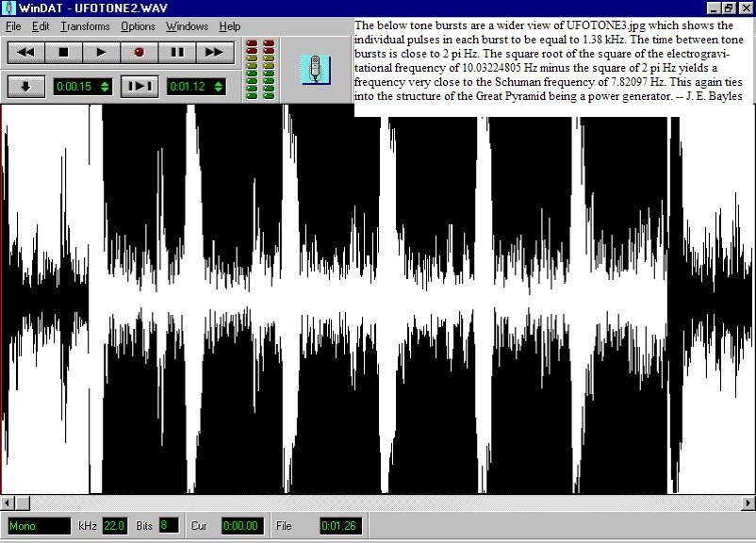Click the LED level meter display

[x=260, y=69]
